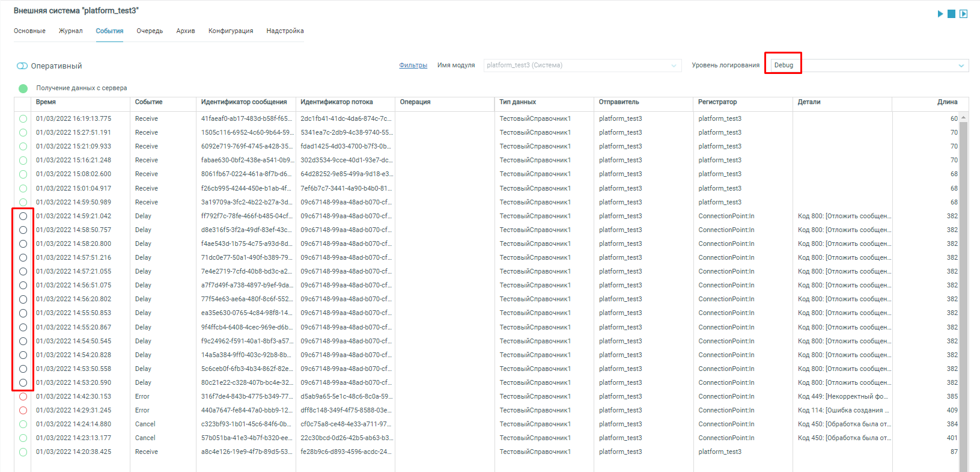Sort by the Время column header
The image size is (980, 472).
click(46, 102)
